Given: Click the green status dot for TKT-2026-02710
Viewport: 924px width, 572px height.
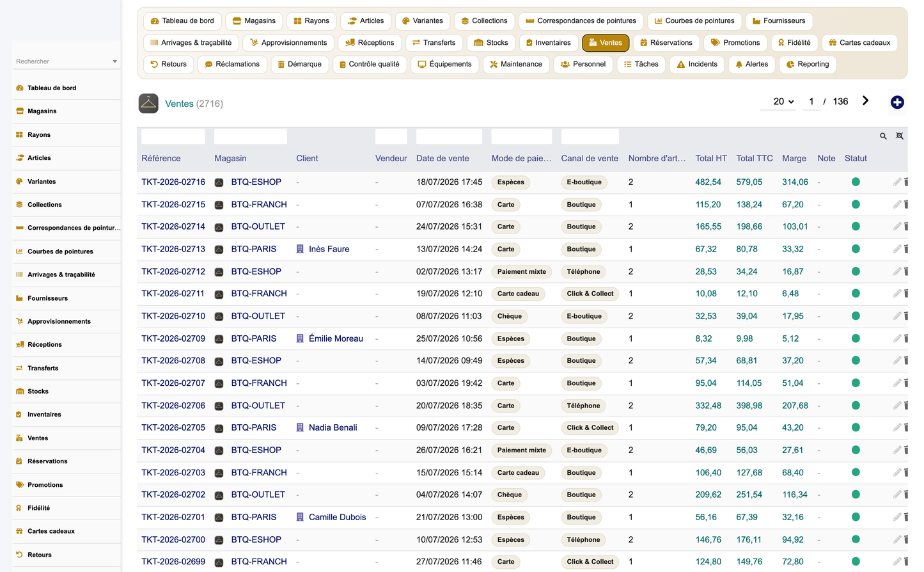Looking at the screenshot, I should click(x=856, y=316).
